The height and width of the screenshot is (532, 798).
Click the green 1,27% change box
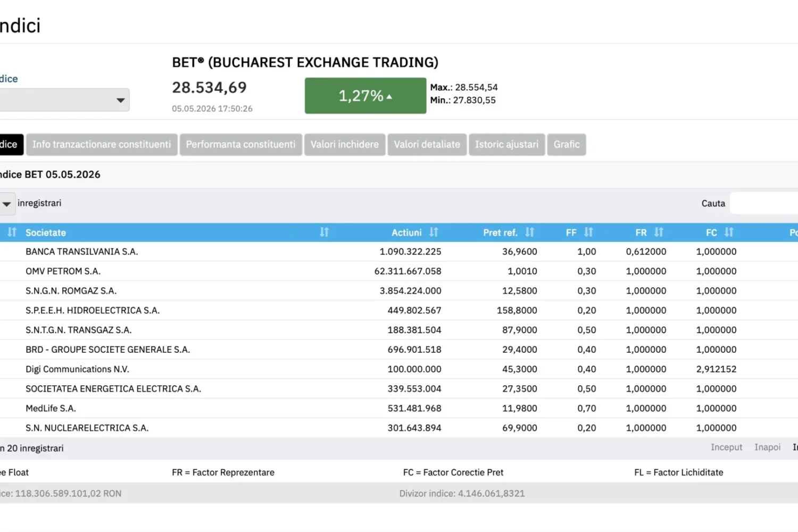365,96
